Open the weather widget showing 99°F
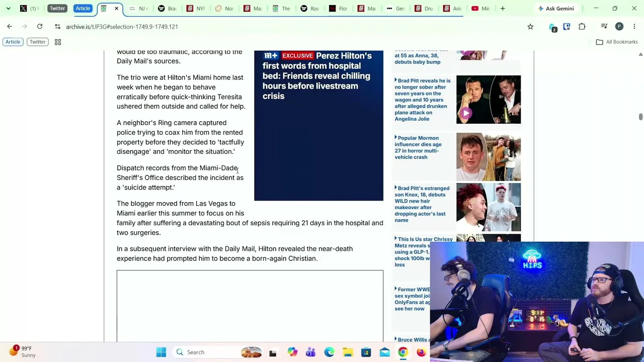The width and height of the screenshot is (644, 362). pos(23,352)
